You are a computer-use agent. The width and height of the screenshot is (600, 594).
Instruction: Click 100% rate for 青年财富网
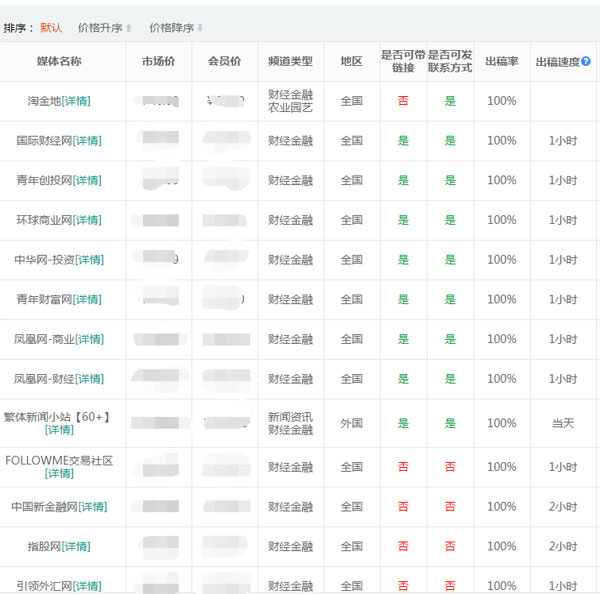click(x=502, y=299)
